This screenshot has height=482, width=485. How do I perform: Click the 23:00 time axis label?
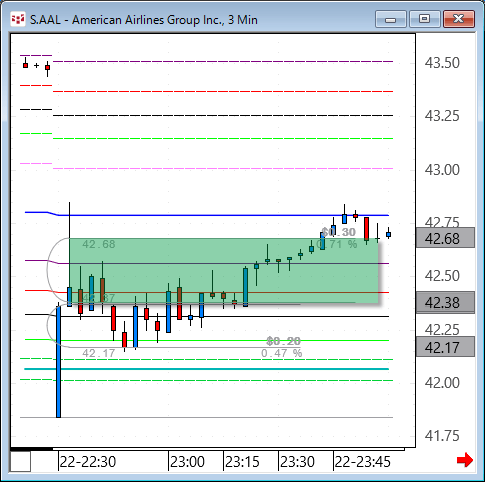click(187, 462)
